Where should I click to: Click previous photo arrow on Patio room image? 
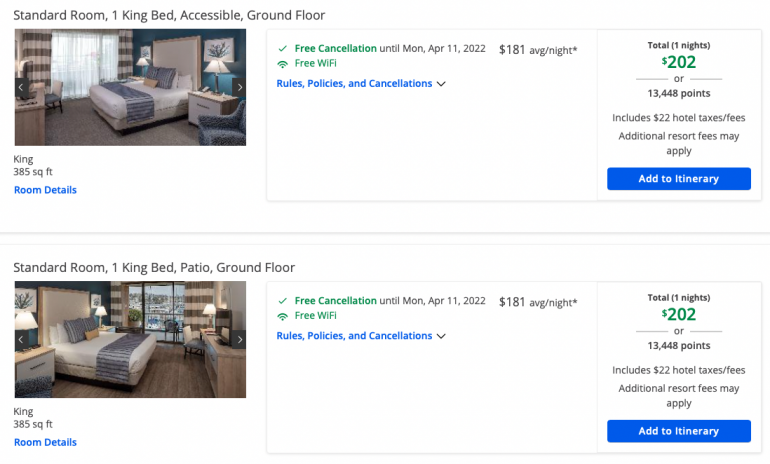pos(21,340)
